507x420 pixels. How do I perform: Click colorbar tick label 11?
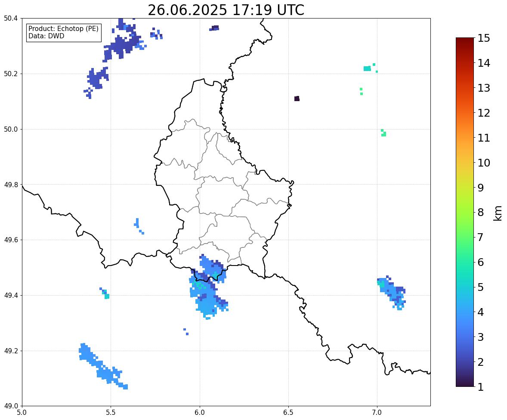coord(484,138)
